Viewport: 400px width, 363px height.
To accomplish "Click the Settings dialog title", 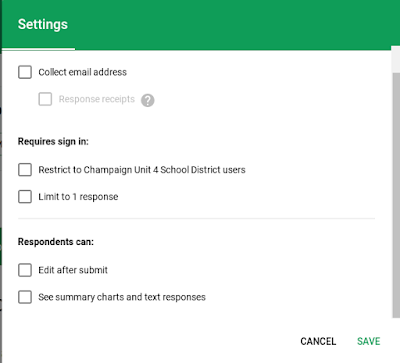I will 43,24.
